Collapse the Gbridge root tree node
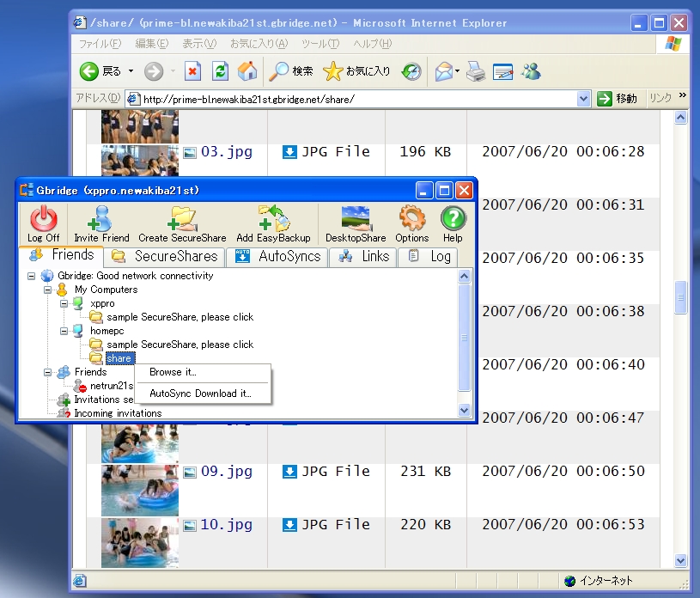The width and height of the screenshot is (700, 598). 31,276
